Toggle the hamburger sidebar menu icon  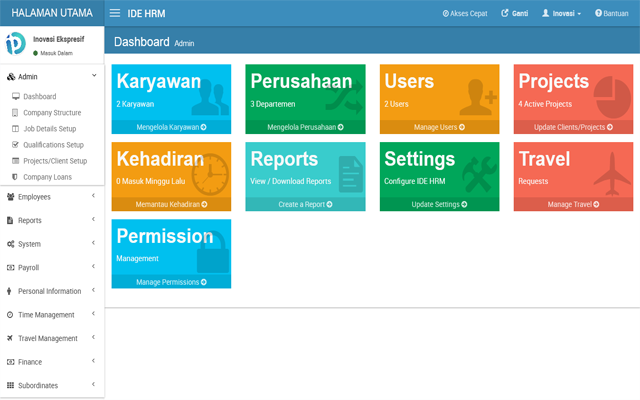[x=115, y=13]
